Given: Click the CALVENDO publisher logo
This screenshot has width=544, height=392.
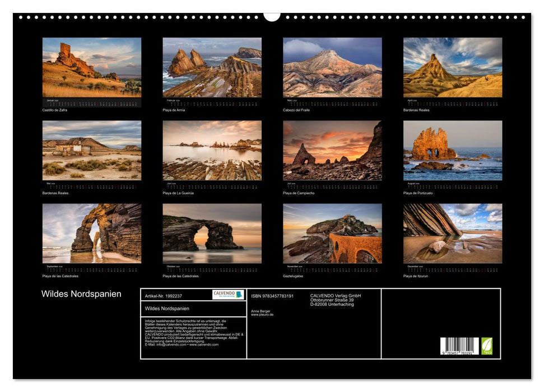Looking at the screenshot, I should point(226,295).
